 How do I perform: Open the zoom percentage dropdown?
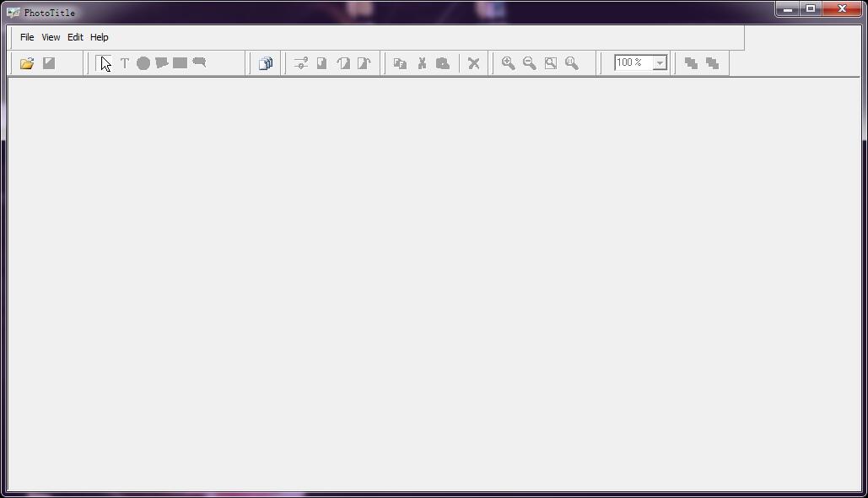659,62
